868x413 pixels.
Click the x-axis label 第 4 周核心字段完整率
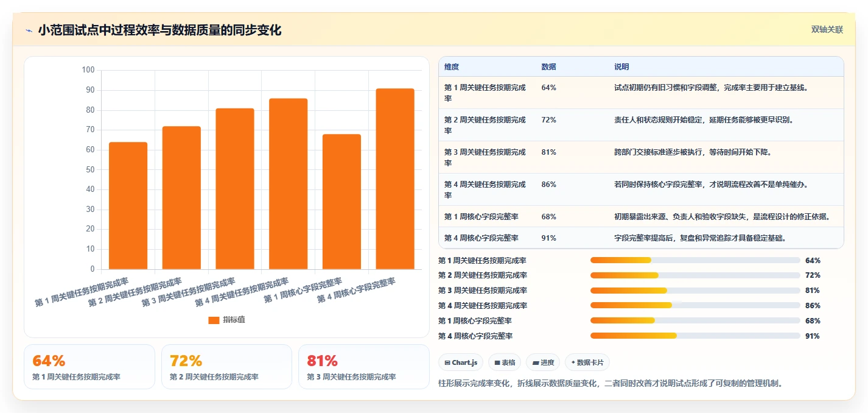click(356, 291)
